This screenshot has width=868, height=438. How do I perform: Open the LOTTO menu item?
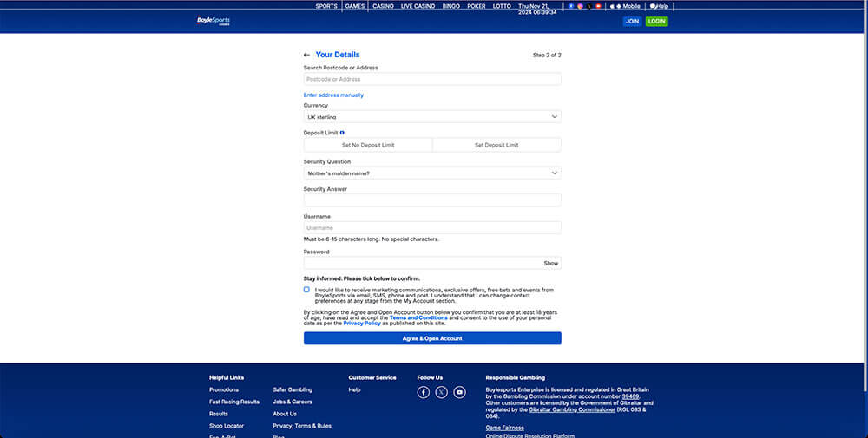(x=502, y=6)
